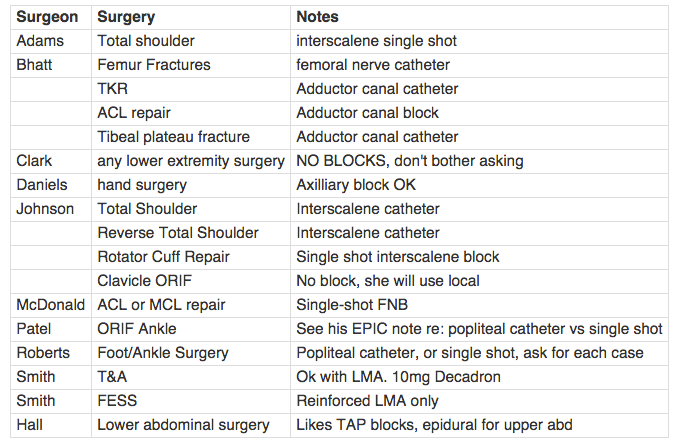The image size is (682, 444).
Task: Select the Femur Fractures cell
Action: click(191, 65)
